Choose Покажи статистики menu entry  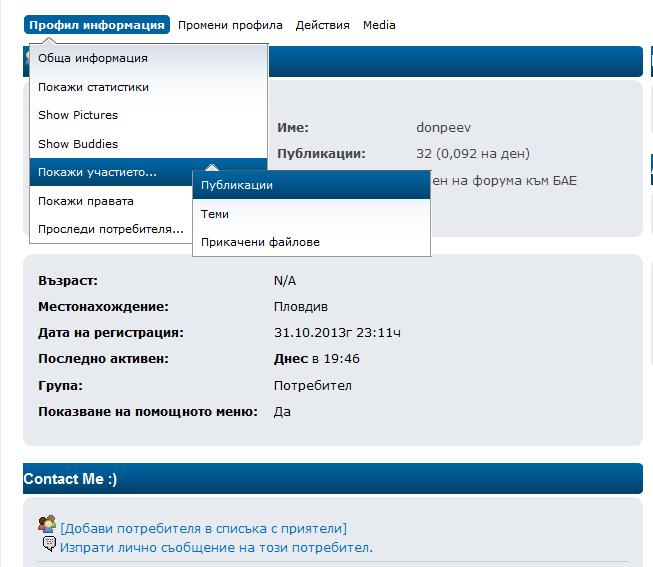click(x=93, y=87)
